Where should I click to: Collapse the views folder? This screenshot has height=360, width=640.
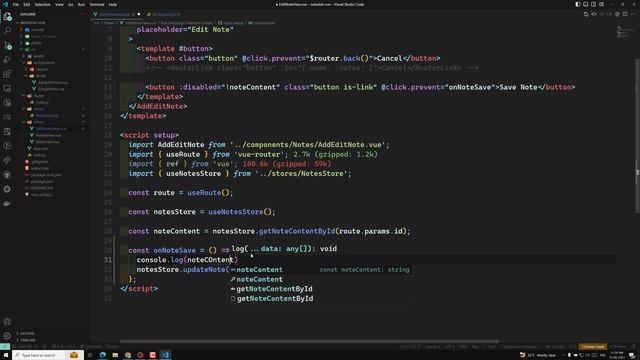point(38,122)
